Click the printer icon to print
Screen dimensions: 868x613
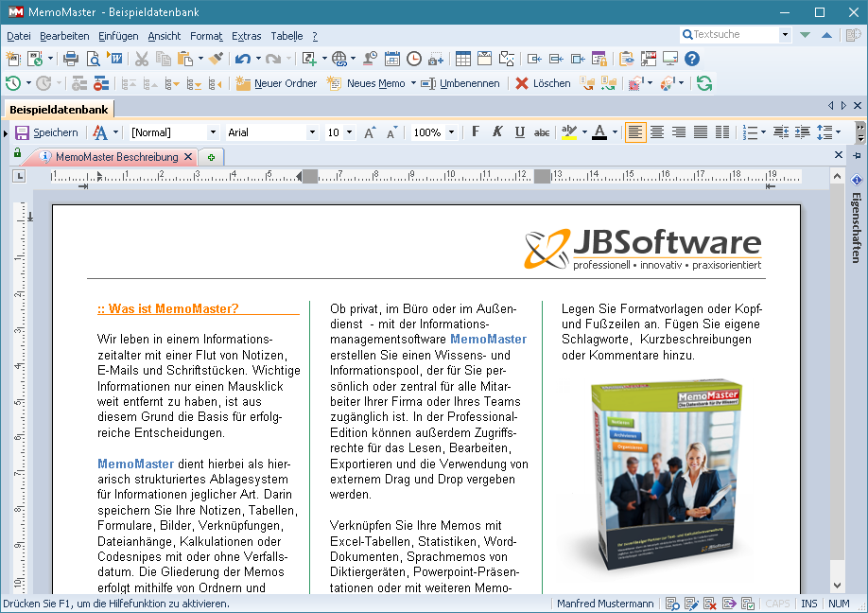click(x=71, y=58)
